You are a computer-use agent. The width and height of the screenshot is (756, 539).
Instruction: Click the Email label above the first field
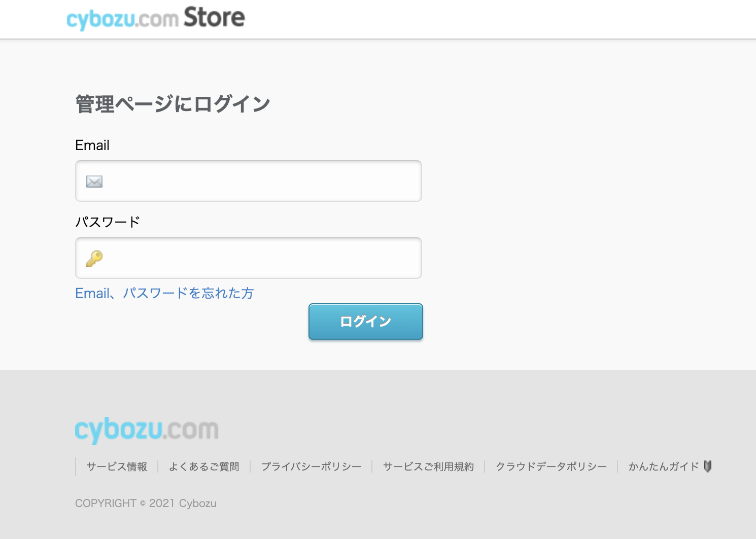pos(92,146)
